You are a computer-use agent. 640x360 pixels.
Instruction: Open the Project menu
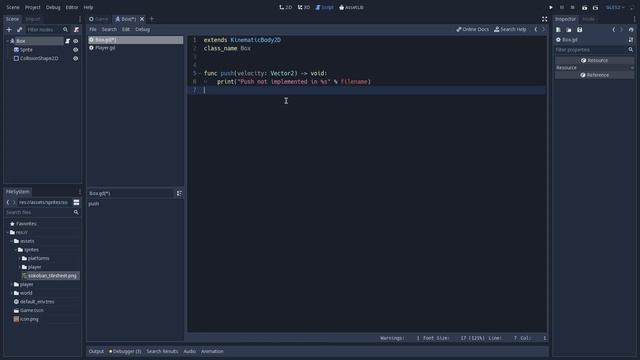coord(33,7)
